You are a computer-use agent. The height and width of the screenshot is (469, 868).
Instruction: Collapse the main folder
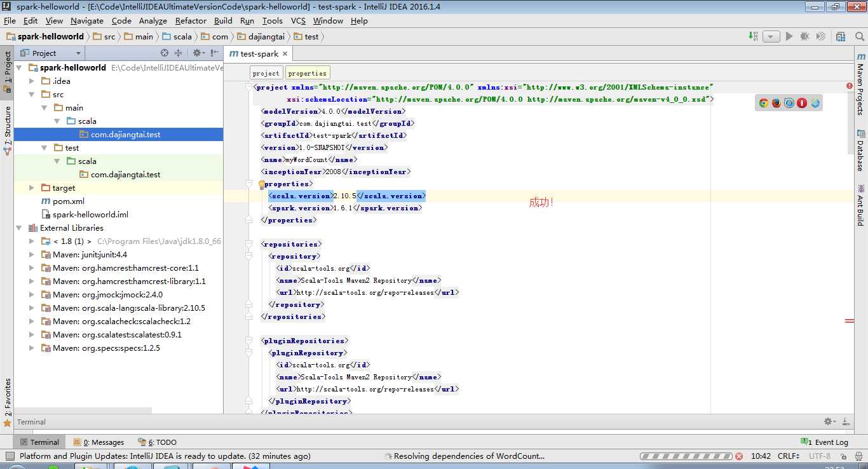[x=44, y=107]
